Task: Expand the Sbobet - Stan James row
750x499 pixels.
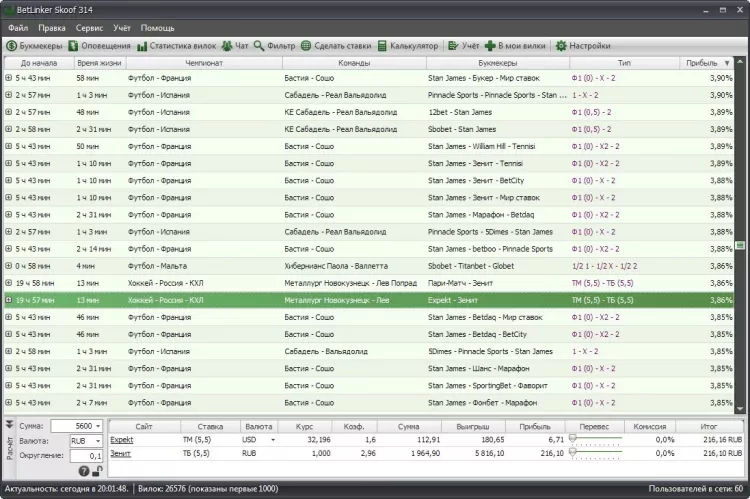Action: [x=9, y=129]
